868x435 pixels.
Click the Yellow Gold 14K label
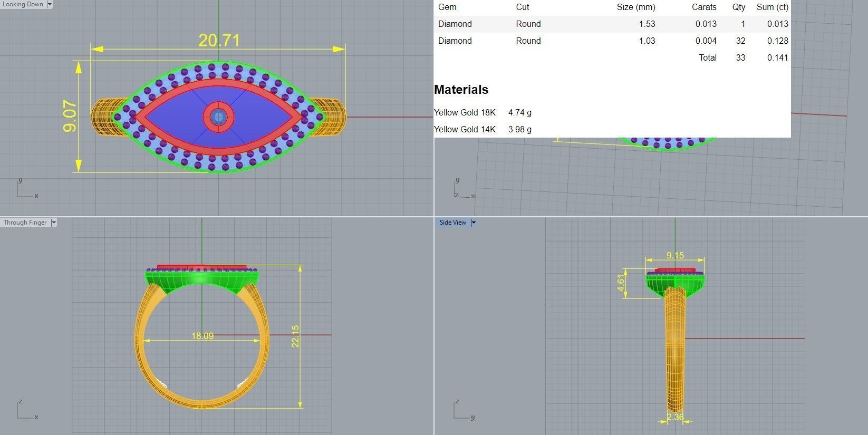465,129
